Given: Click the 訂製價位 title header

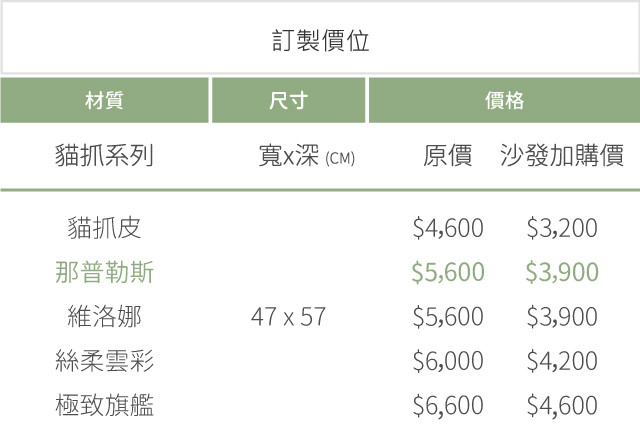Looking at the screenshot, I should (320, 40).
